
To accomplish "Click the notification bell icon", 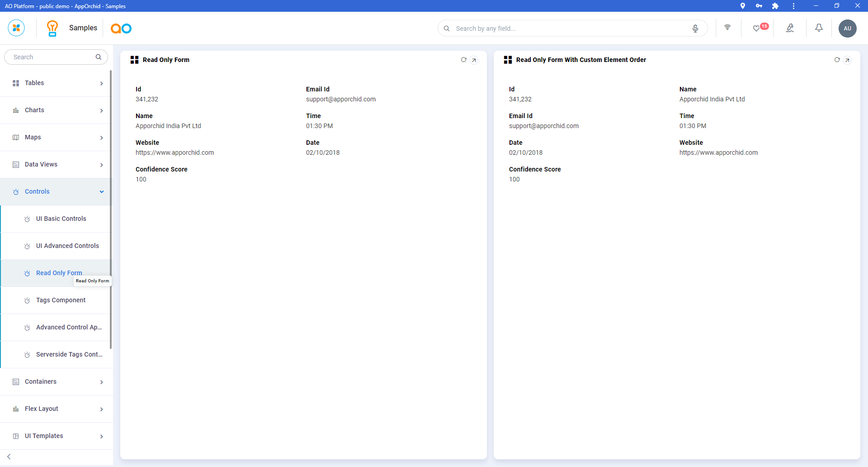I will tap(819, 28).
